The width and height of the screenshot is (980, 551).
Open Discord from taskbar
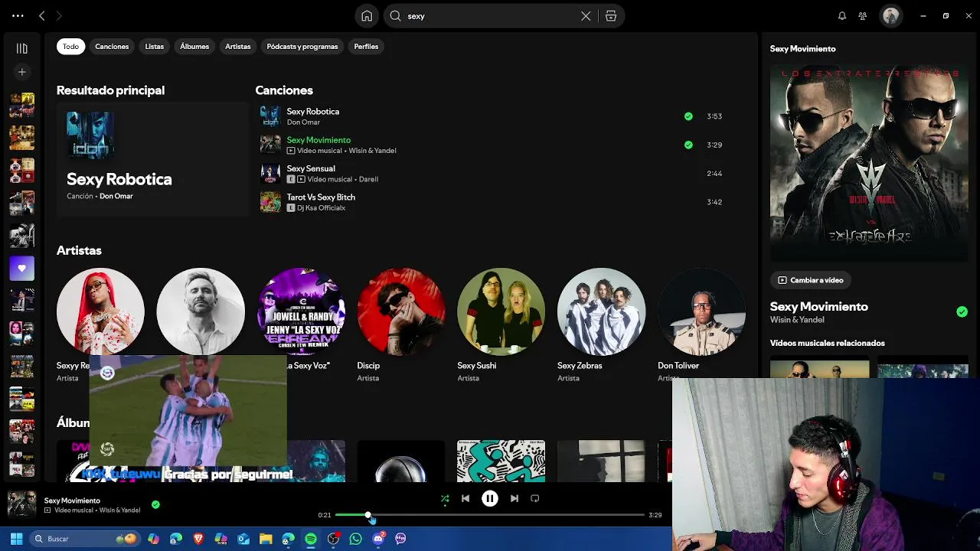pyautogui.click(x=378, y=539)
